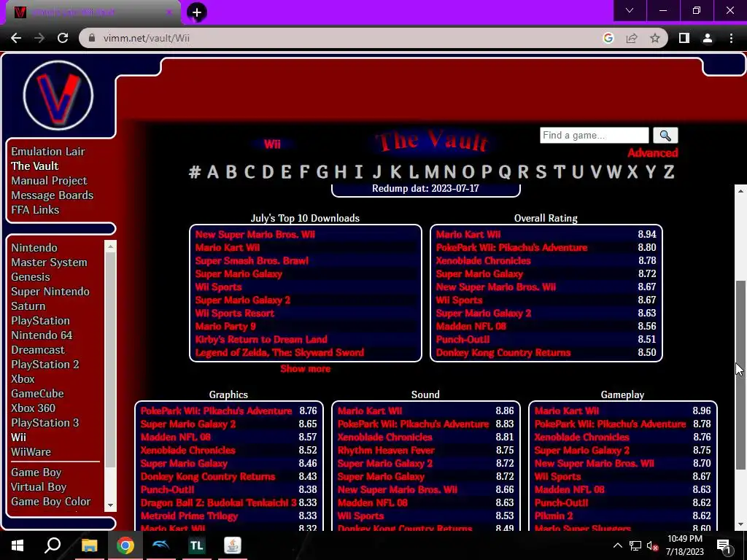Image resolution: width=747 pixels, height=560 pixels.
Task: Open Super Smash Bros. Brawl in Top Downloads
Action: [252, 260]
